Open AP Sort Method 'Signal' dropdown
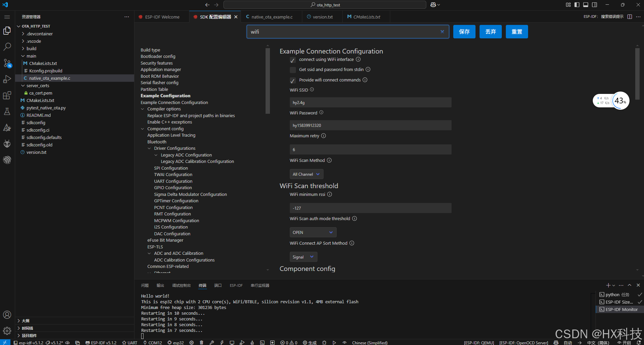Screen dimensions: 644x345 (x=303, y=257)
